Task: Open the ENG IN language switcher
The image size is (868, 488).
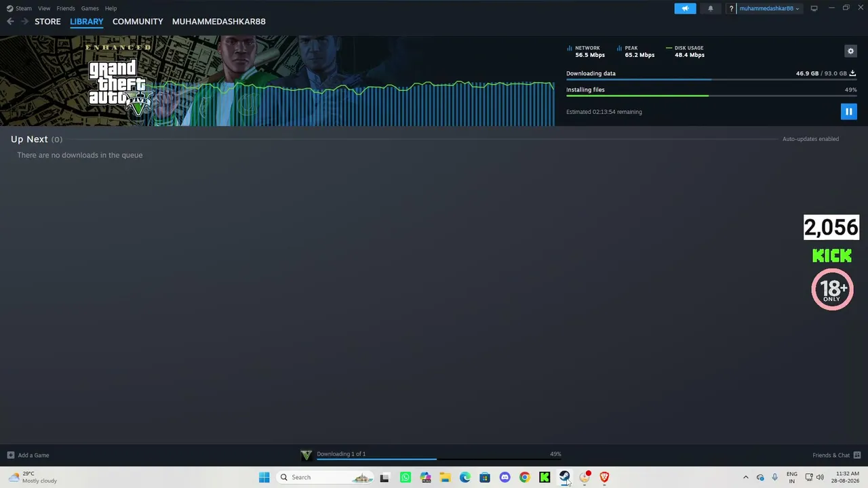Action: point(791,477)
